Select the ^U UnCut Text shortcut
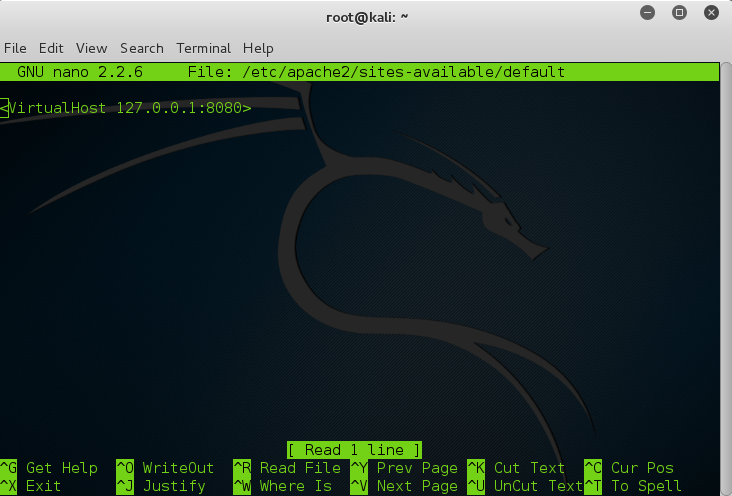Image resolution: width=732 pixels, height=496 pixels. pos(525,486)
